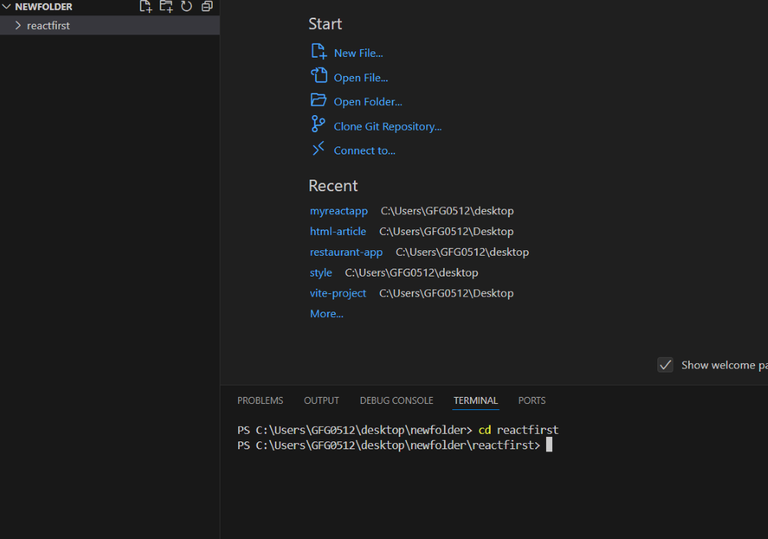This screenshot has height=539, width=768.
Task: Click the Clone Git Repository... link
Action: pos(387,126)
